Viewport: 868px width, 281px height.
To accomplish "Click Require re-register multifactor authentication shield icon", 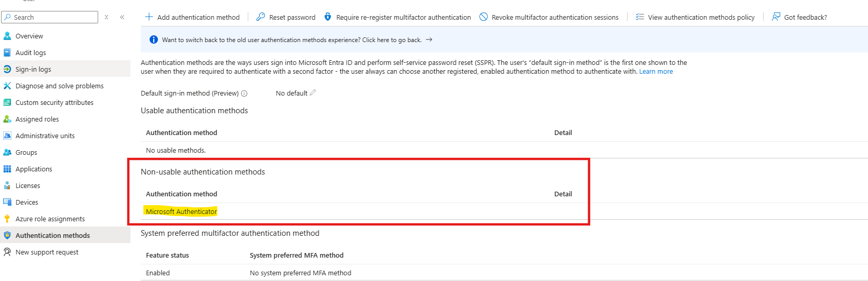I will pos(328,17).
